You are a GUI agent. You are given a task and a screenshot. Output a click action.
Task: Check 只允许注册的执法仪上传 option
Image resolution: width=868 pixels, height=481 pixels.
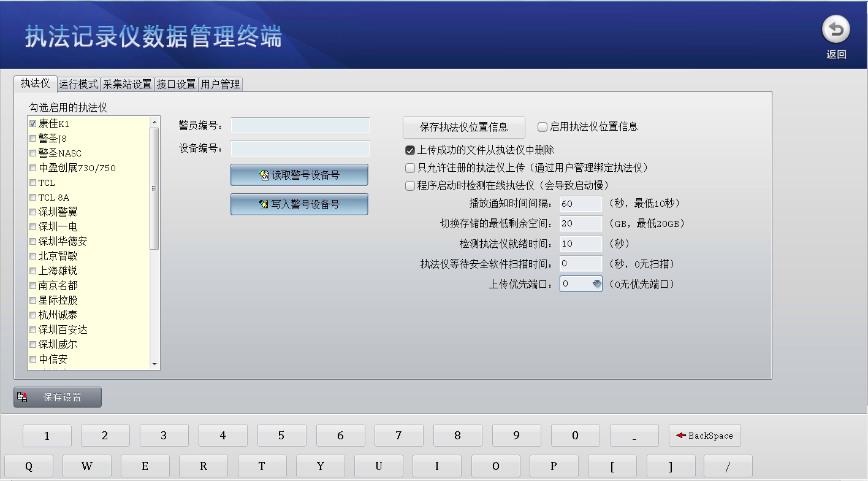coord(410,167)
